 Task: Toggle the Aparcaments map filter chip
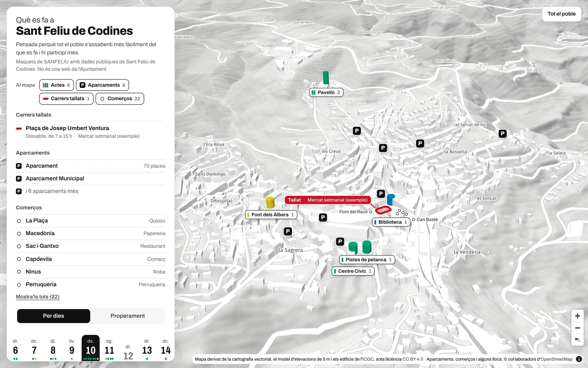pyautogui.click(x=102, y=85)
